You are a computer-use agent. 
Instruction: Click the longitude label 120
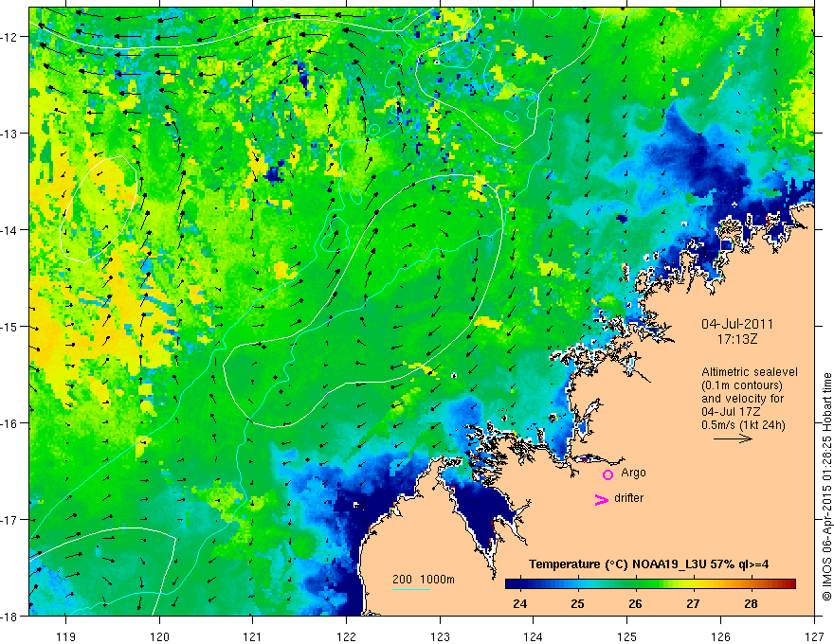pos(159,636)
